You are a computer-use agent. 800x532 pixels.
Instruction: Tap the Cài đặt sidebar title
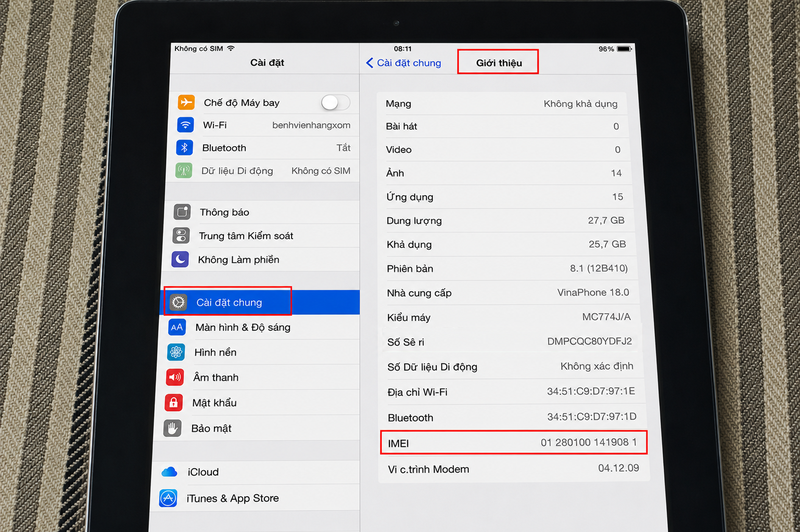point(267,62)
